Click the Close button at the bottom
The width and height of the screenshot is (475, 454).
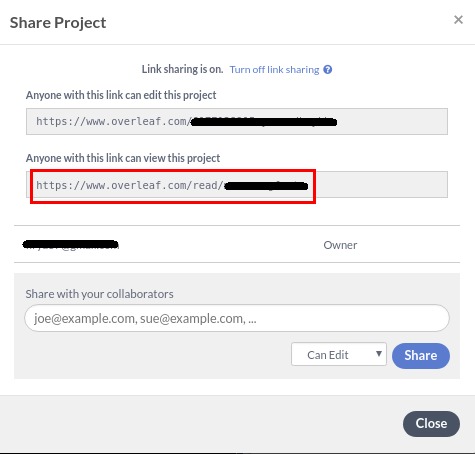pyautogui.click(x=431, y=423)
